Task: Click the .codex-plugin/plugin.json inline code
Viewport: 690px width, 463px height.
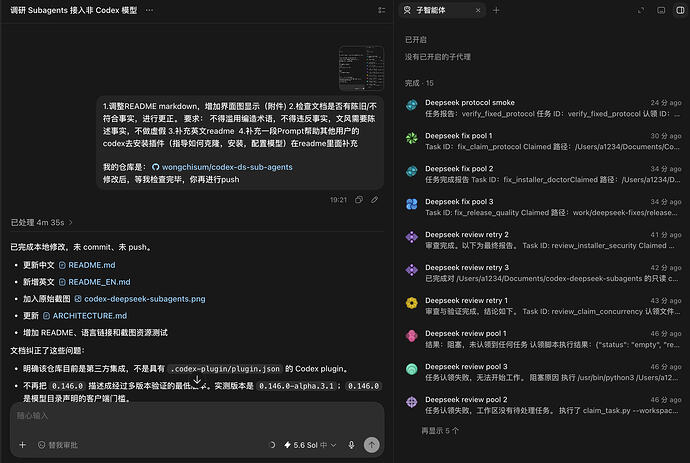Action: coord(225,369)
